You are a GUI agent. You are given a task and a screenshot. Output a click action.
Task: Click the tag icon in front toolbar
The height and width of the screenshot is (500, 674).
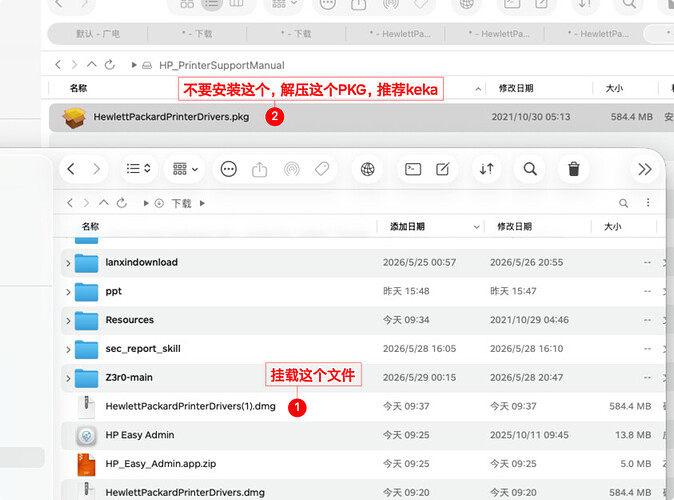pyautogui.click(x=322, y=169)
